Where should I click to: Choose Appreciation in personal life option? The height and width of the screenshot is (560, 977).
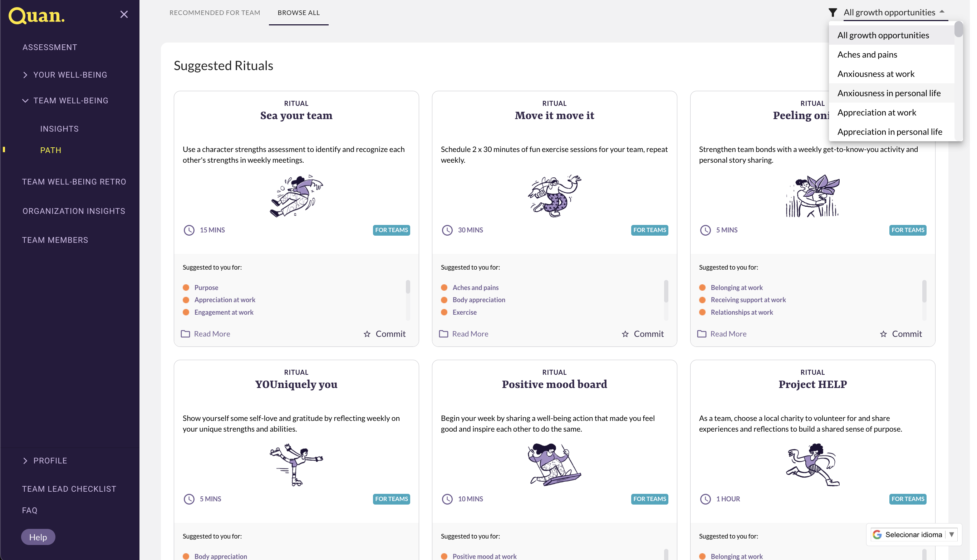[889, 132]
